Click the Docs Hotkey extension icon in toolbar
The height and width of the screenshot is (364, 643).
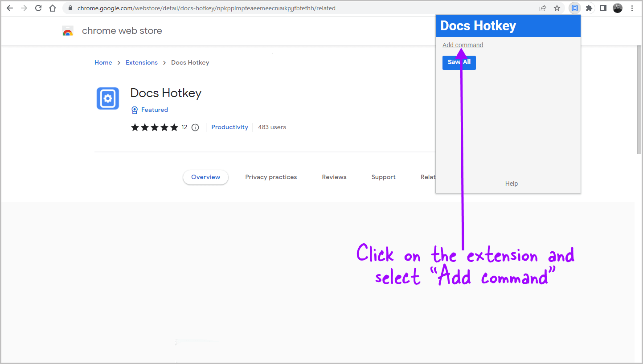coord(575,8)
